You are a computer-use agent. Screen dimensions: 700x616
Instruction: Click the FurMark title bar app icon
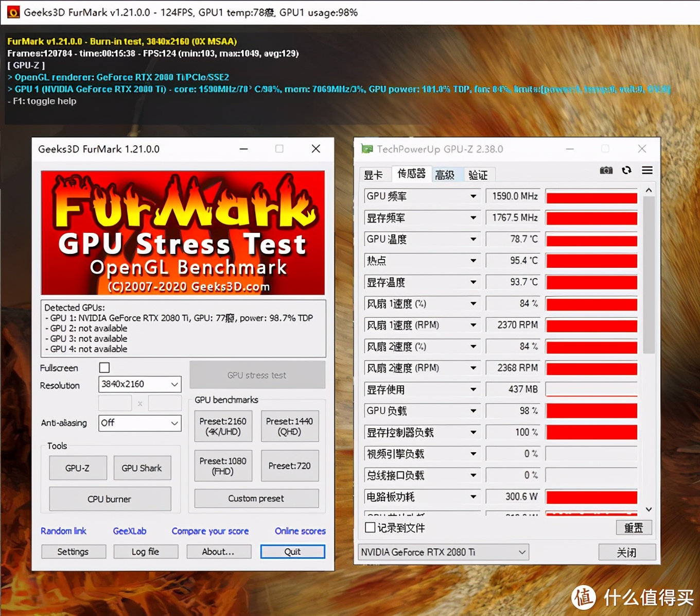click(x=13, y=12)
